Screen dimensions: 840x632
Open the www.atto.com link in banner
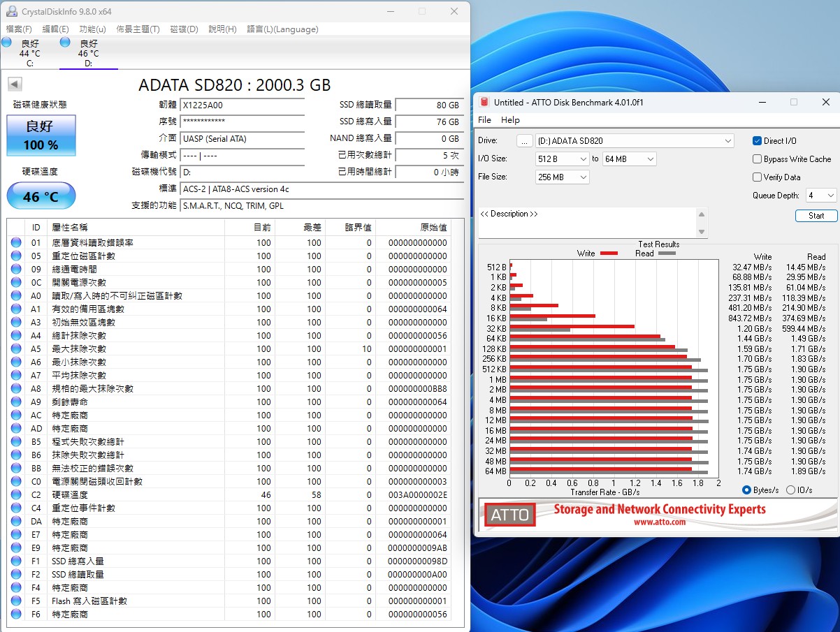point(660,522)
